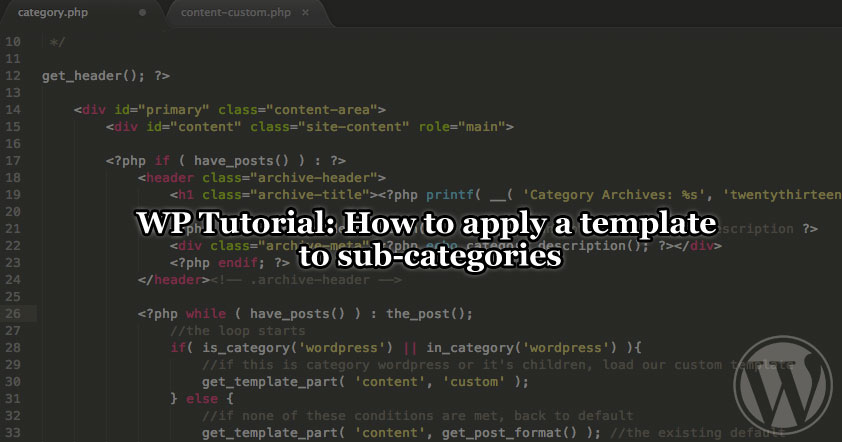This screenshot has height=442, width=842.
Task: Click the 'if' keyword on line 17
Action: coord(162,161)
